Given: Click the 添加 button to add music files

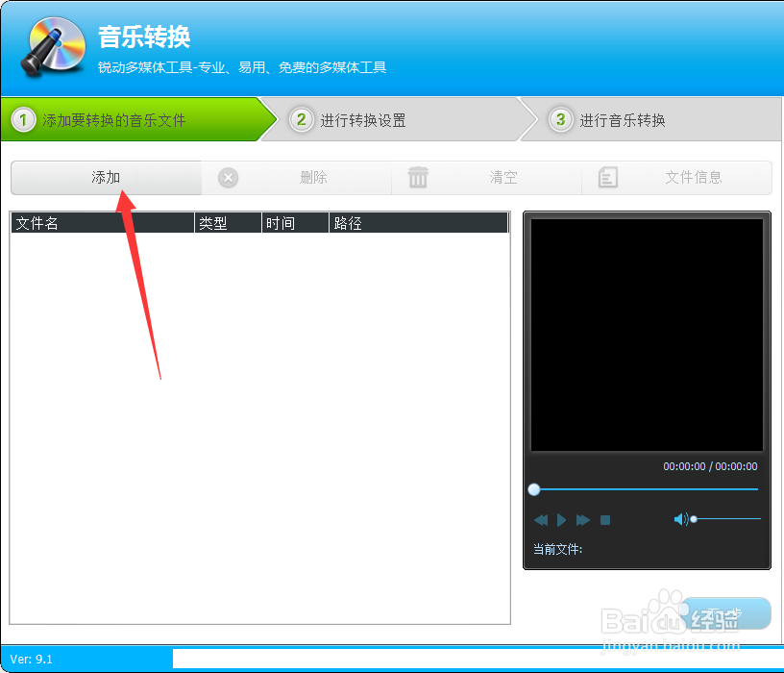Looking at the screenshot, I should [106, 177].
